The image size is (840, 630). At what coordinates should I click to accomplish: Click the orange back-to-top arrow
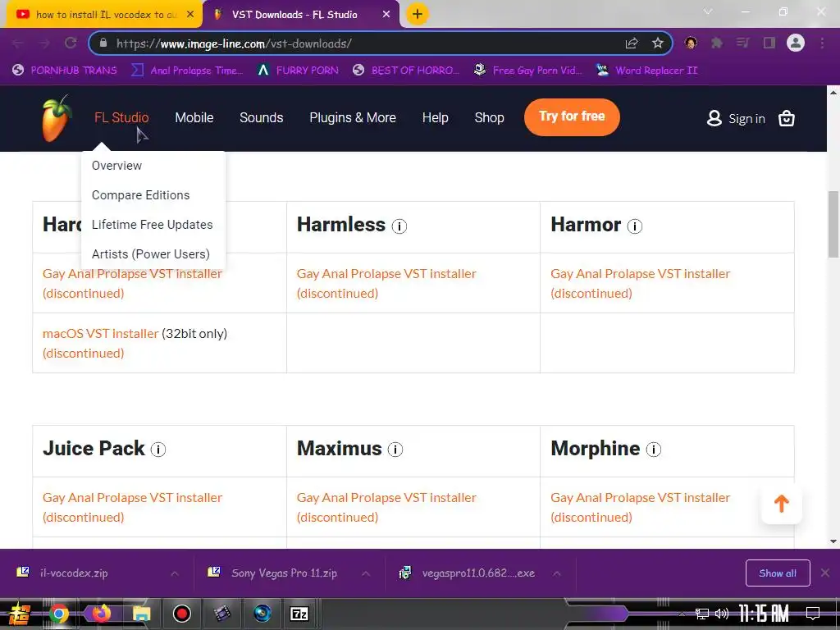(x=782, y=504)
